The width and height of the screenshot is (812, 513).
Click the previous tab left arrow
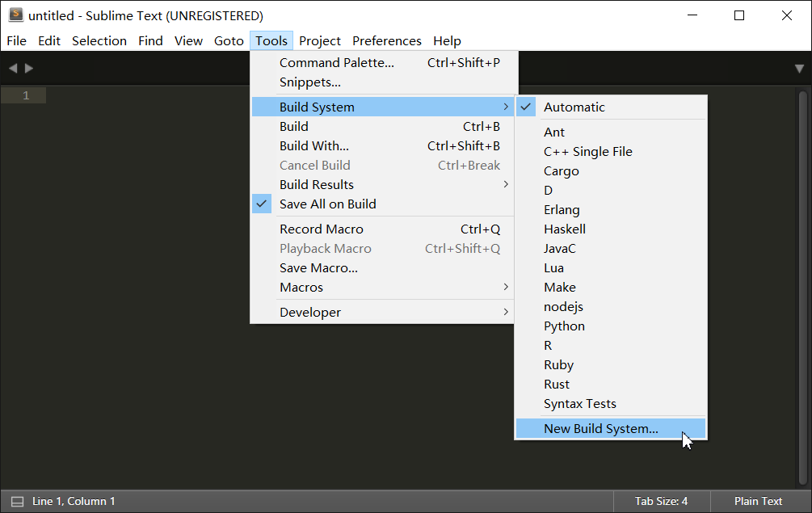click(13, 68)
